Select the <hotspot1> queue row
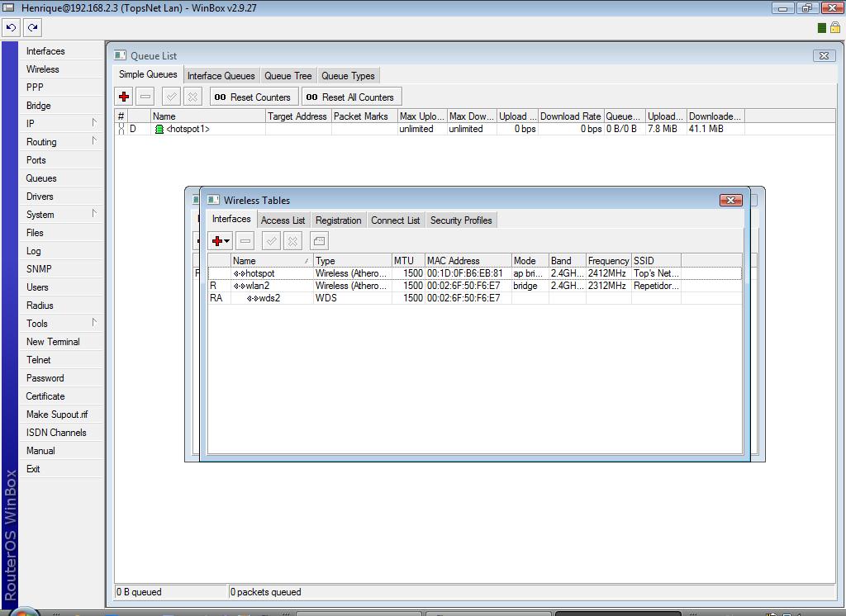 [x=475, y=129]
